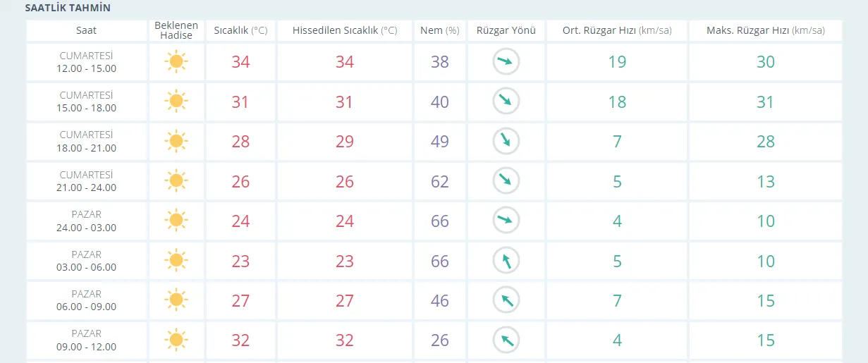
Task: Click wind direction arrow for Cumartesi 15.00 - 18.00
Action: [x=506, y=101]
